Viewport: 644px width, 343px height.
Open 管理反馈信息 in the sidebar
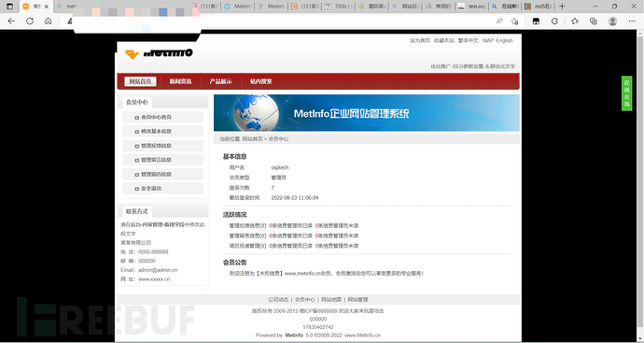(x=162, y=146)
